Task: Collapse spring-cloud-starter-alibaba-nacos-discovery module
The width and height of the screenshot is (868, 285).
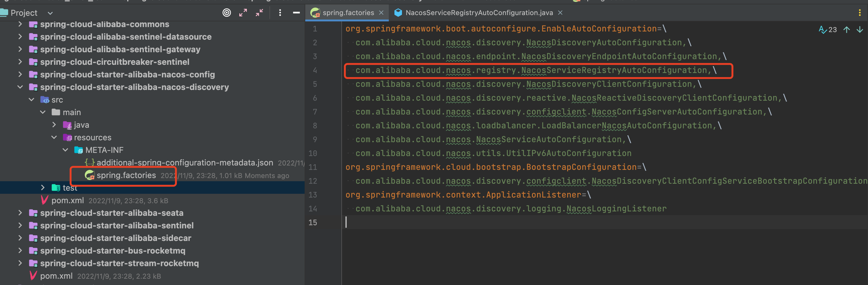Action: [x=20, y=87]
